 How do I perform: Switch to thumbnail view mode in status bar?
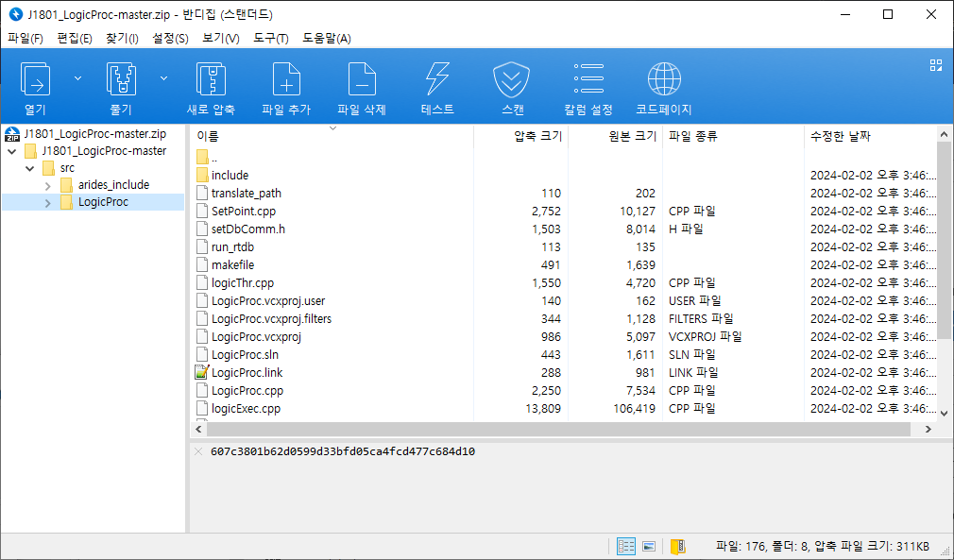tap(649, 547)
